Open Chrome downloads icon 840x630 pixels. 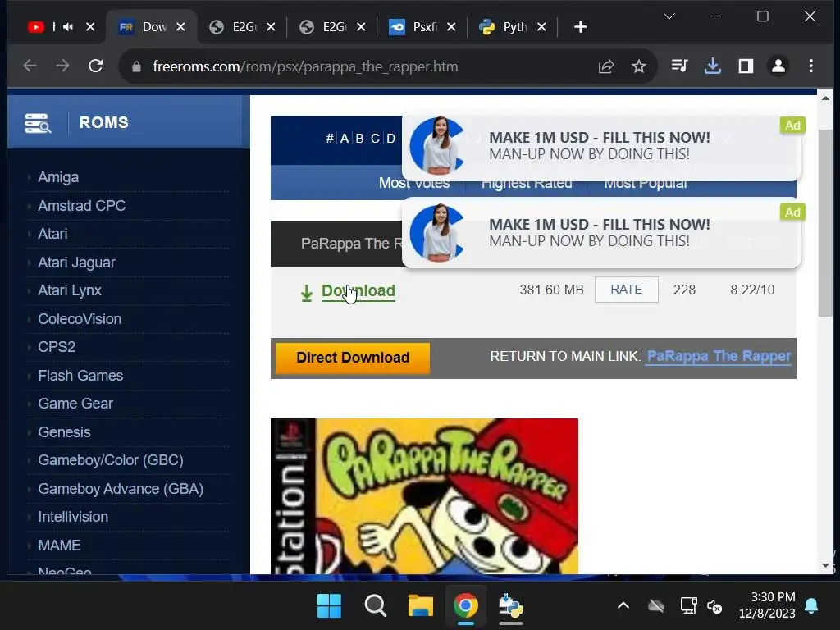(x=713, y=66)
